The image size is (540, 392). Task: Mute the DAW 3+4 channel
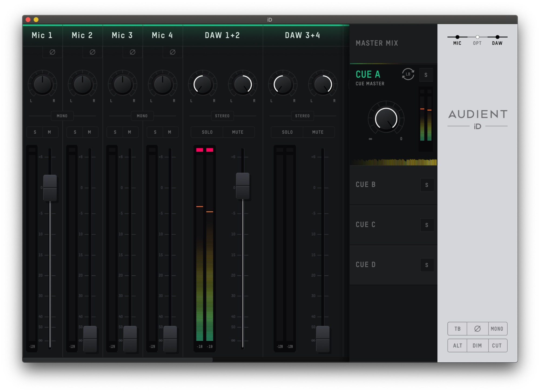[318, 132]
